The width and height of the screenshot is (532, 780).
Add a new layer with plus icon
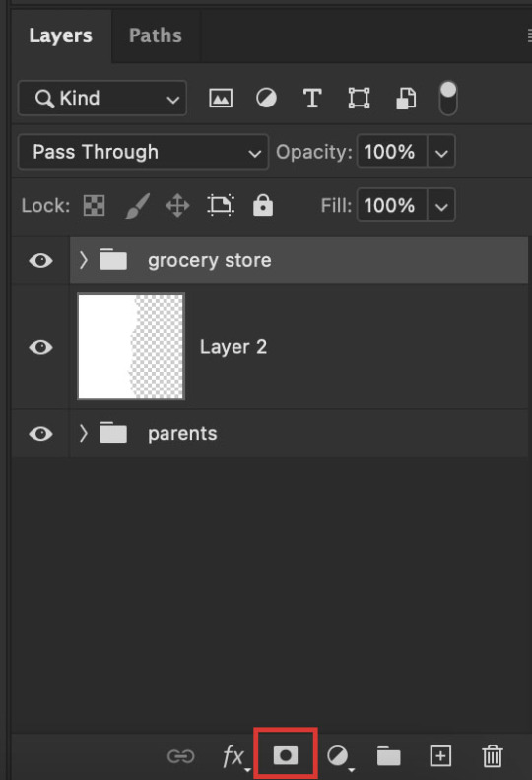click(x=440, y=756)
